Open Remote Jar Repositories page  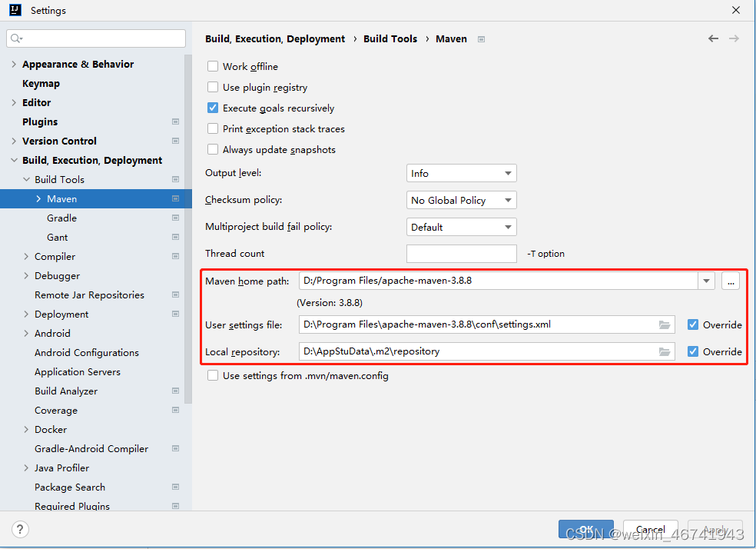(x=90, y=294)
